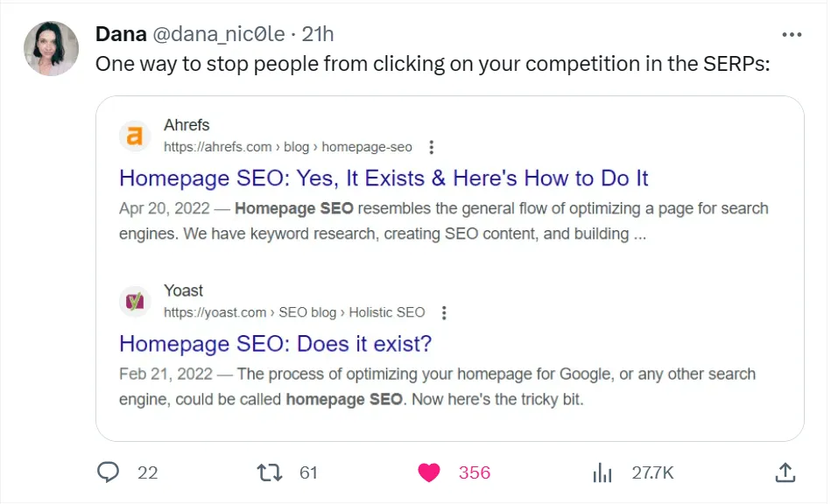Open the three-dot menu beside the Ahrefs result
Viewport: 831px width, 504px height.
tap(431, 147)
